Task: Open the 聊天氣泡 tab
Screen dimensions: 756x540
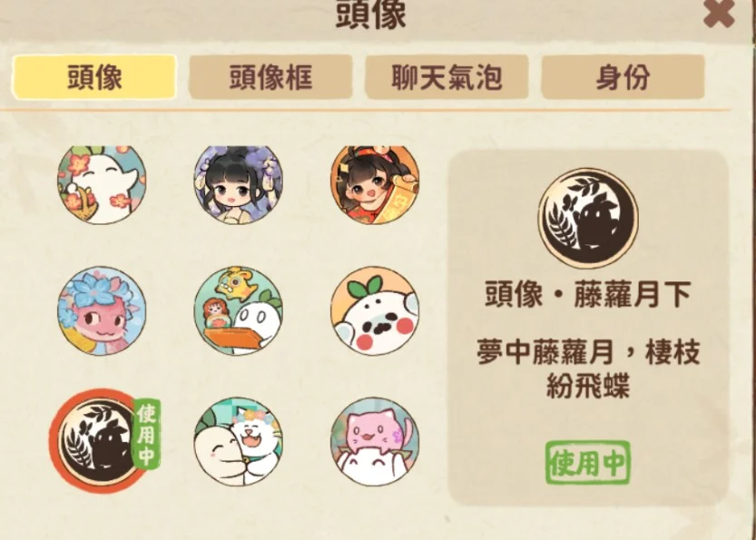Action: [x=447, y=77]
